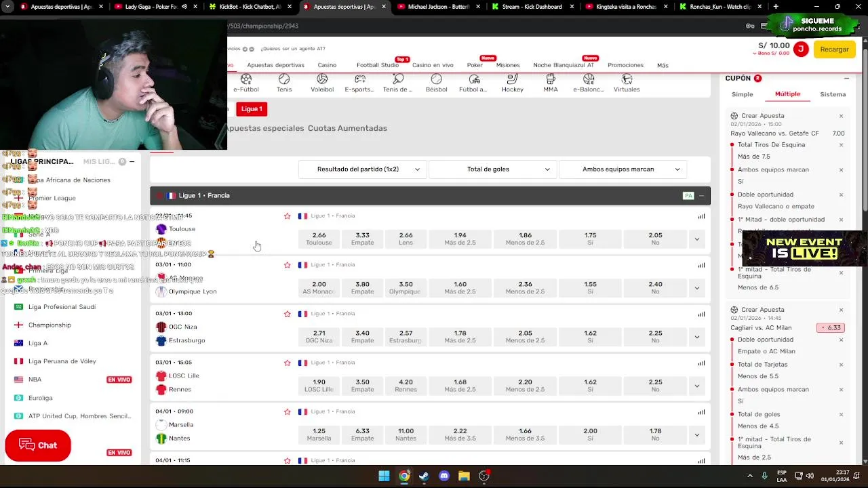The width and height of the screenshot is (868, 488).
Task: Expand more markets for OGC Niza match
Action: [696, 336]
